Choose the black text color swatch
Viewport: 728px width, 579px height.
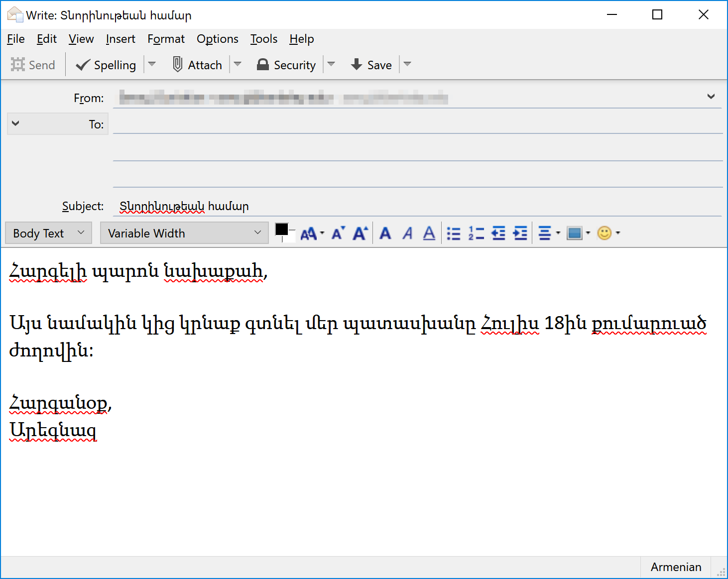[x=281, y=229]
